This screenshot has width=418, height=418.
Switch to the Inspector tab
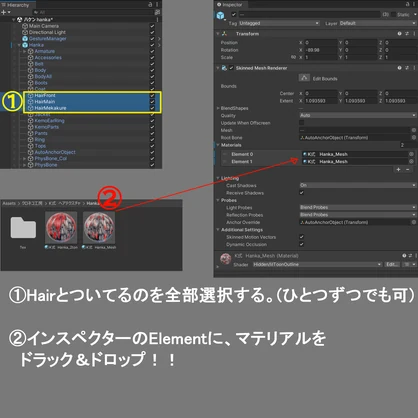230,5
